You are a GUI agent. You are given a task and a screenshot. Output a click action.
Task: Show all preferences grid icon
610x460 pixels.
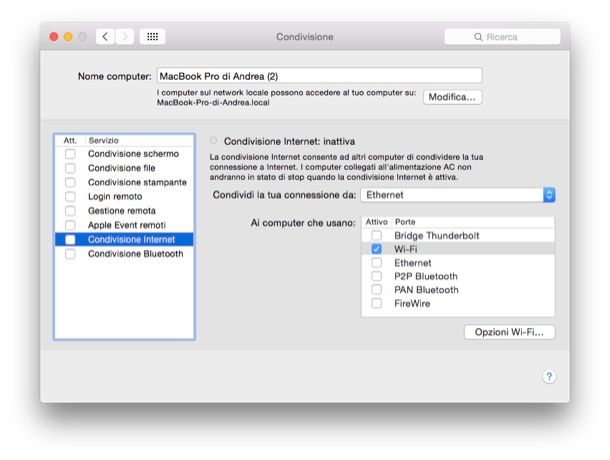(x=152, y=37)
